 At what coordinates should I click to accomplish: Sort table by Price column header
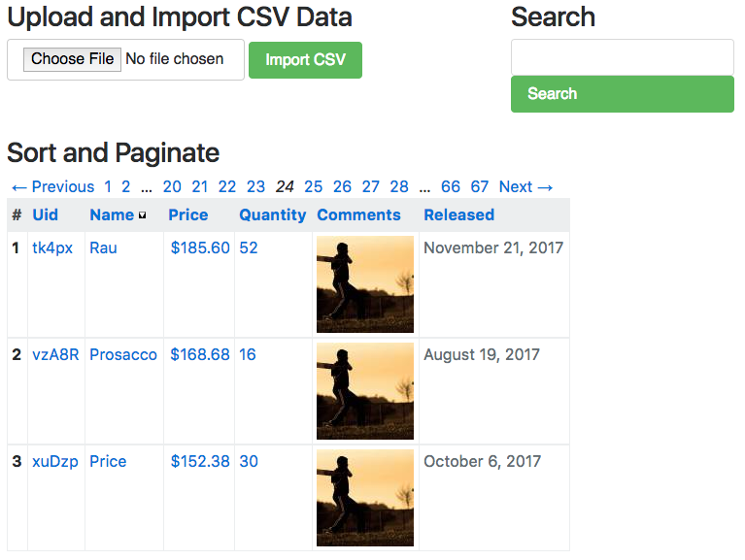click(x=188, y=215)
